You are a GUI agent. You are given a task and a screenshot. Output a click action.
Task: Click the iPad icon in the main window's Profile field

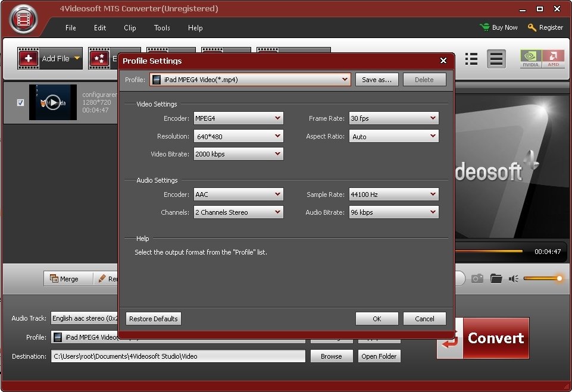[x=58, y=337]
